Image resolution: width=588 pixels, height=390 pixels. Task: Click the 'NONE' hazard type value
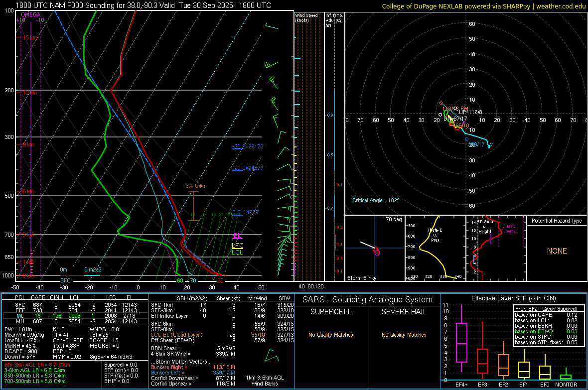coord(557,251)
